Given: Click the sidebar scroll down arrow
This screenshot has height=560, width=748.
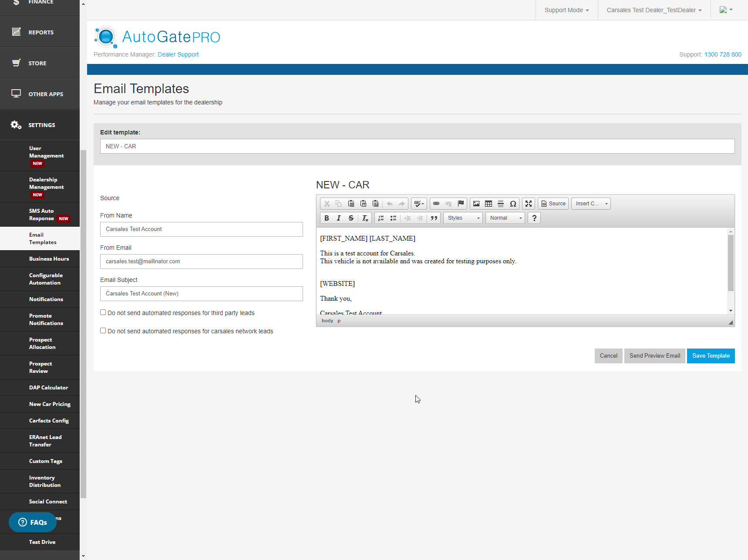Looking at the screenshot, I should (x=83, y=556).
